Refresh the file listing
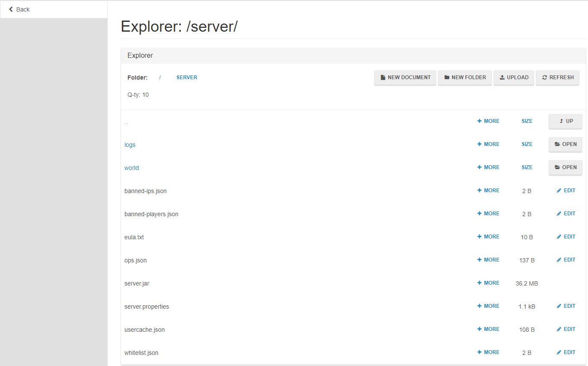 (x=557, y=77)
